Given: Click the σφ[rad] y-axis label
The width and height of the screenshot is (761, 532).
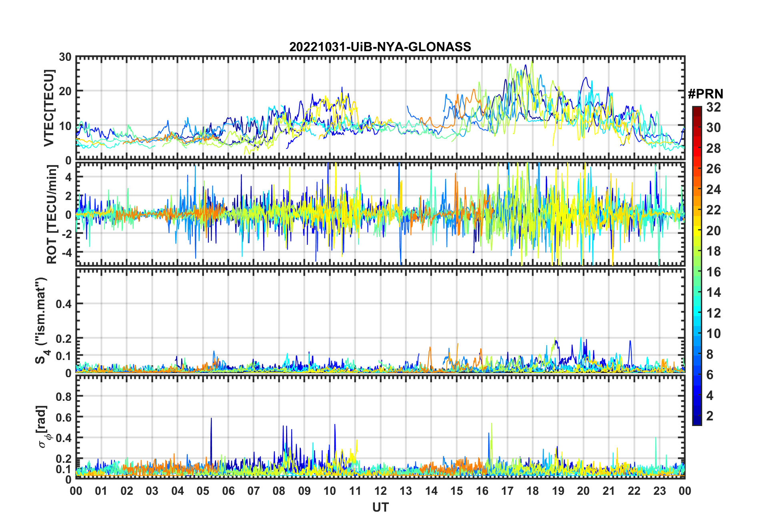Looking at the screenshot, I should tap(43, 426).
